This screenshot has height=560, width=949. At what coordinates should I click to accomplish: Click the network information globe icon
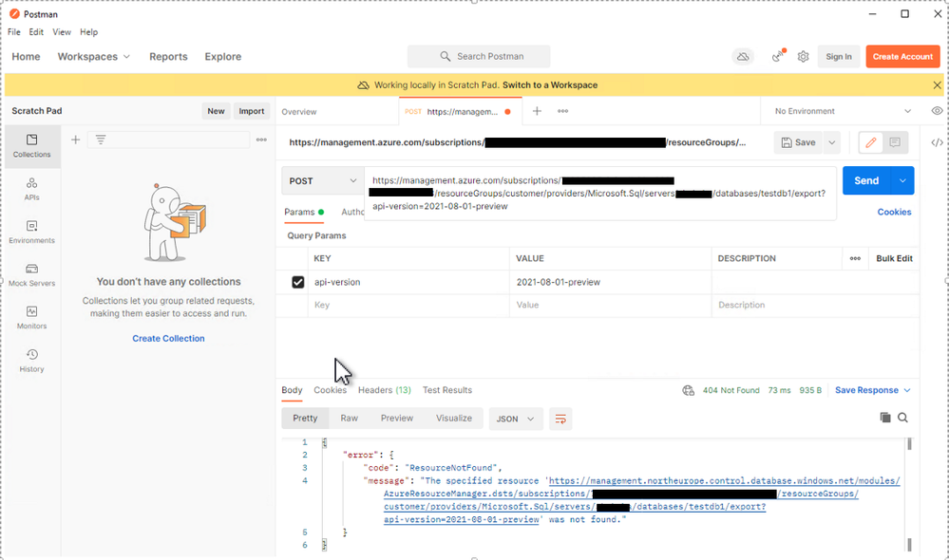(688, 391)
